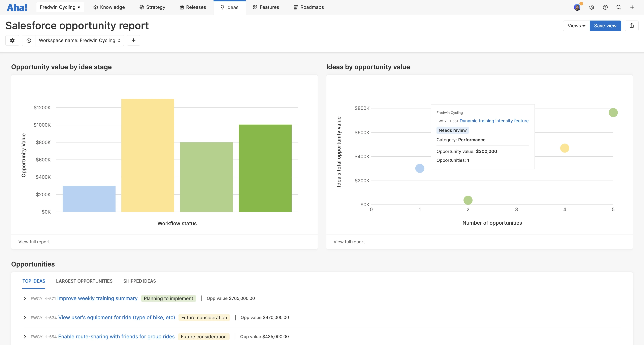The width and height of the screenshot is (644, 345).
Task: Open account settings gear in top bar
Action: [591, 7]
